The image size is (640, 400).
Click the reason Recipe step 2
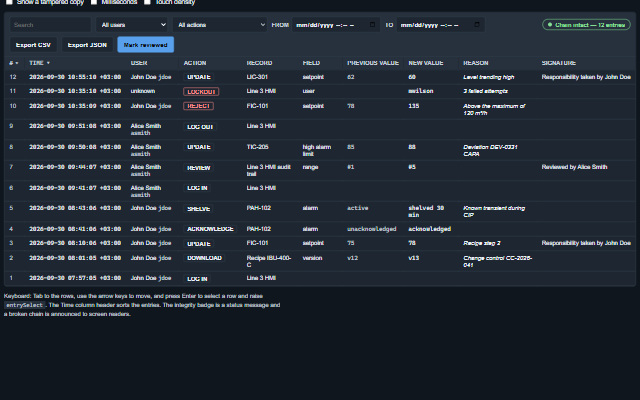[482, 243]
